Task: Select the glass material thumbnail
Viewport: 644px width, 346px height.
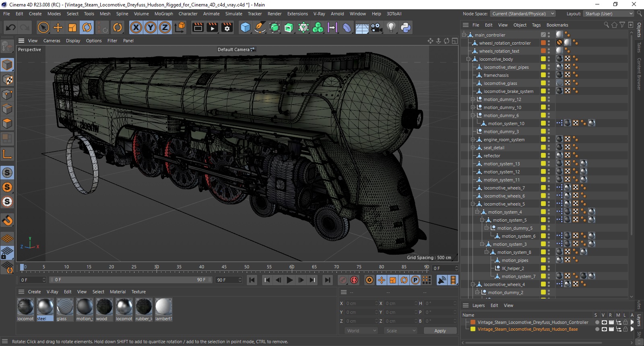Action: coord(65,307)
